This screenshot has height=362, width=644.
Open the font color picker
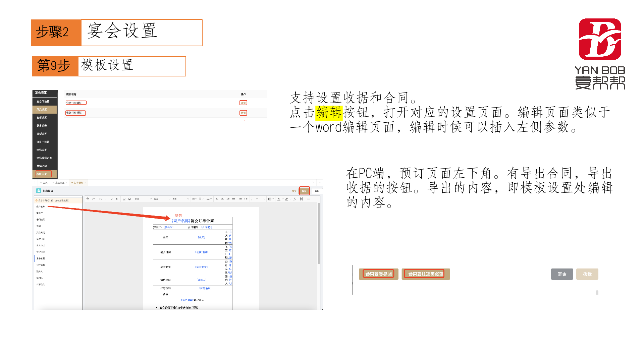pyautogui.click(x=279, y=199)
